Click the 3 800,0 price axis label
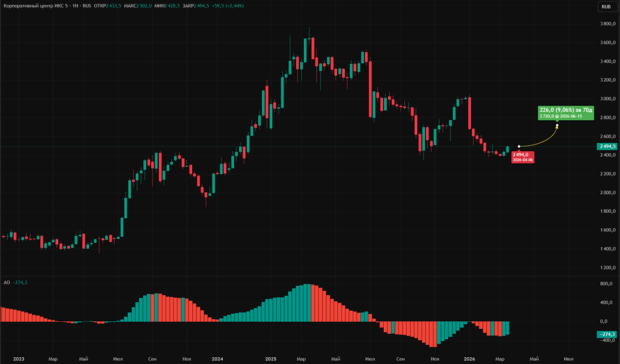 [608, 24]
